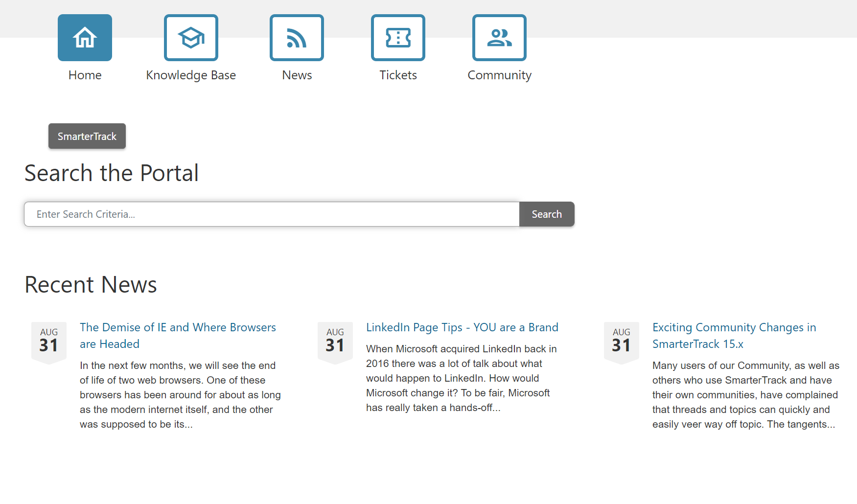Select the Home text label in navigation

tap(85, 75)
